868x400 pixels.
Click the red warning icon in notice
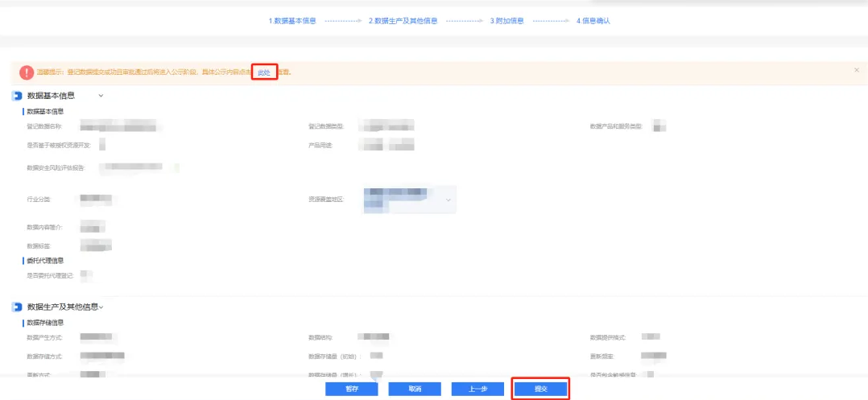point(27,72)
